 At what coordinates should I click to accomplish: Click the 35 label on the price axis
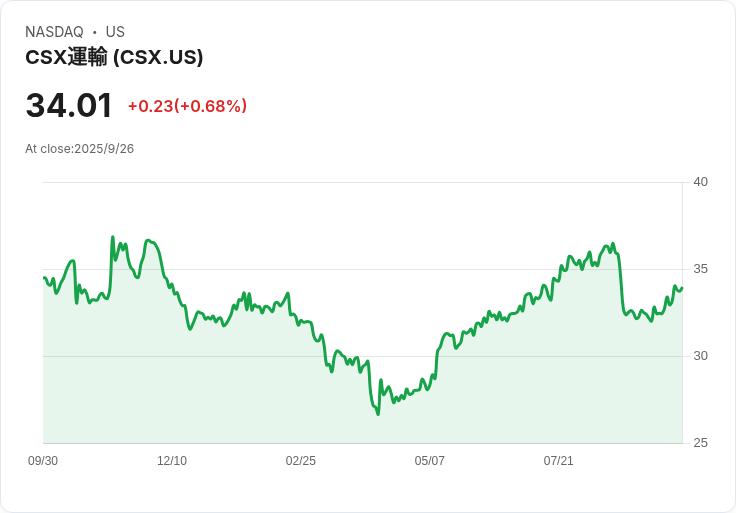[x=700, y=269]
